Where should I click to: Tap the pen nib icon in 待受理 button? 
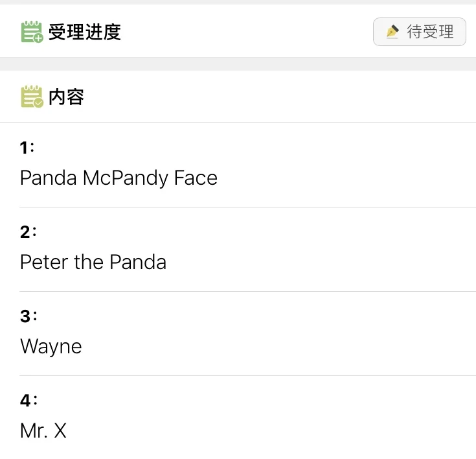coord(392,31)
